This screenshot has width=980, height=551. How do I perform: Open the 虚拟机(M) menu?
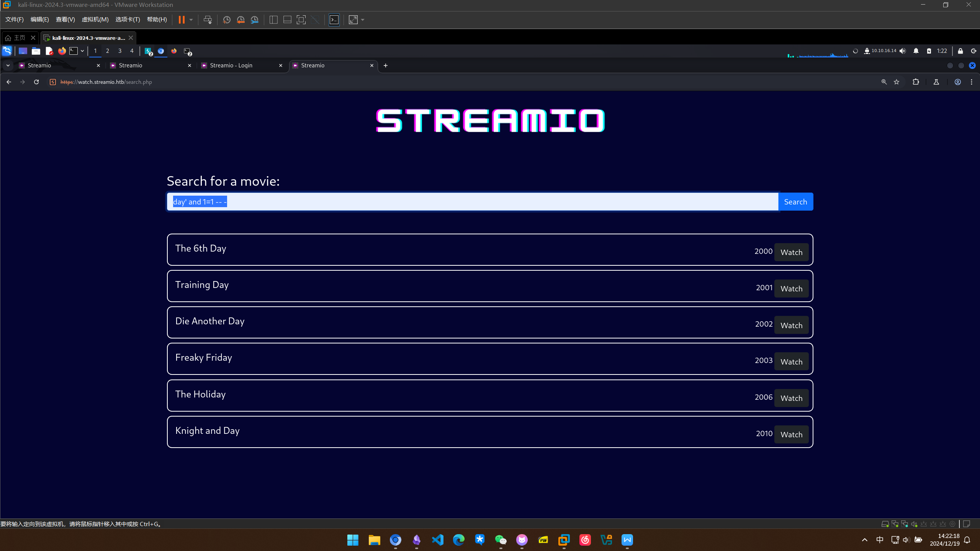pos(95,20)
